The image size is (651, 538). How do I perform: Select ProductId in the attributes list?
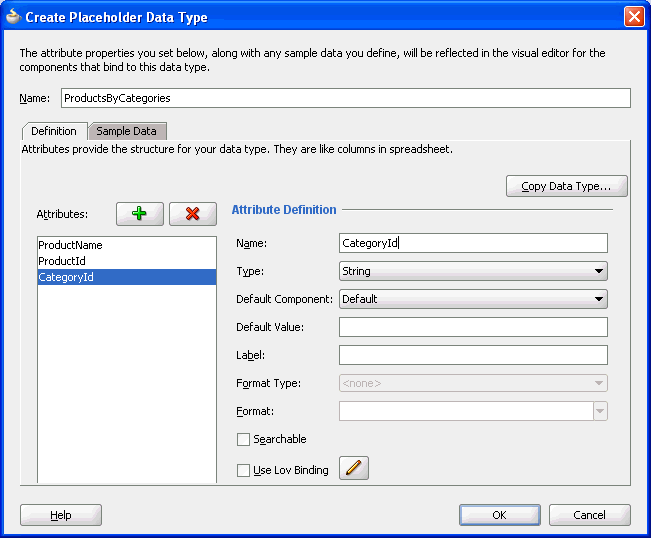(x=127, y=261)
